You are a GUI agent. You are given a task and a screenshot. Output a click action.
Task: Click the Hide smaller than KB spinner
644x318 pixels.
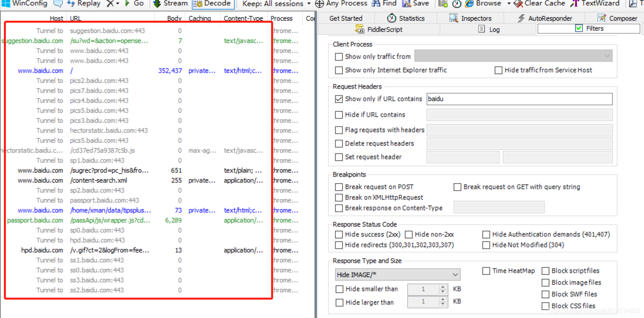click(443, 289)
